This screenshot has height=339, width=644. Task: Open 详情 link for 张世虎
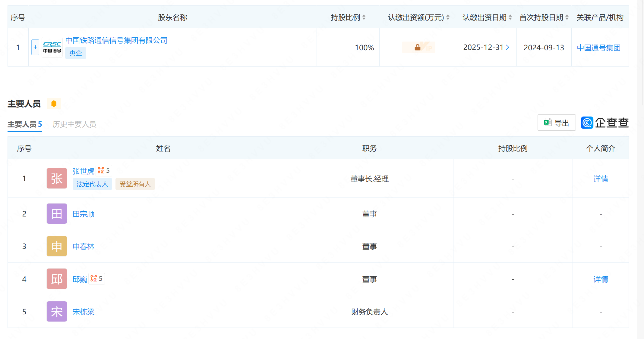(601, 179)
